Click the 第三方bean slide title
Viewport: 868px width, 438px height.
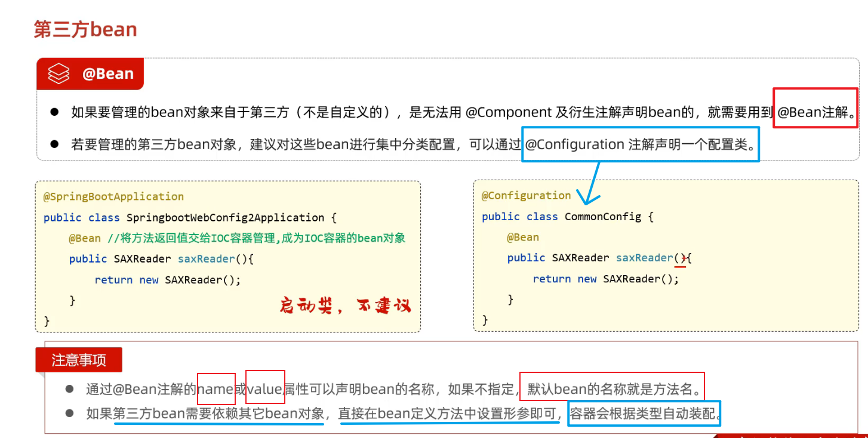pyautogui.click(x=85, y=29)
